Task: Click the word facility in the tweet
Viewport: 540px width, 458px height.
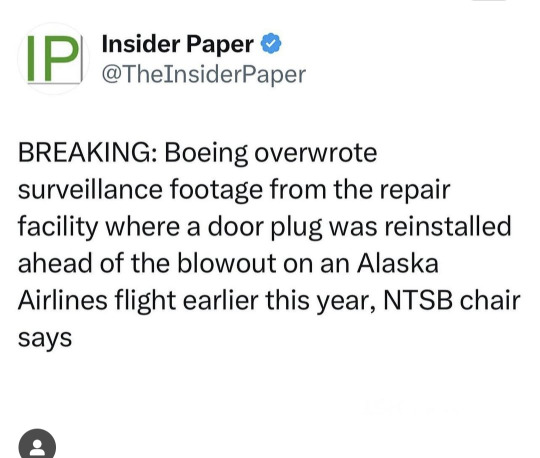Action: tap(58, 227)
